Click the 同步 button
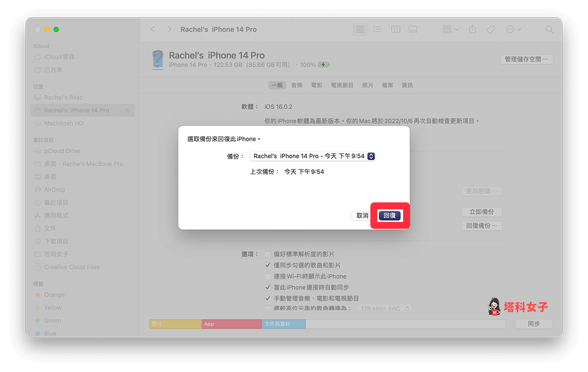The width and height of the screenshot is (588, 372). tap(533, 324)
